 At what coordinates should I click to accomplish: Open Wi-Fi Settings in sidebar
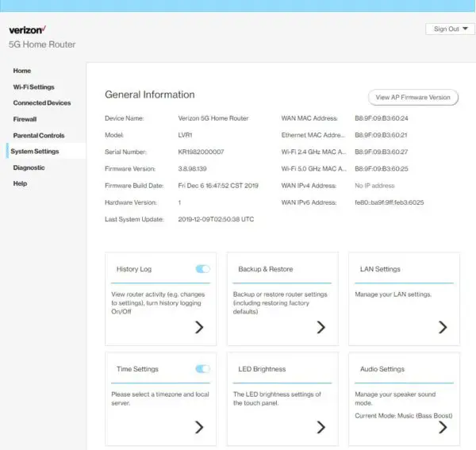(33, 87)
